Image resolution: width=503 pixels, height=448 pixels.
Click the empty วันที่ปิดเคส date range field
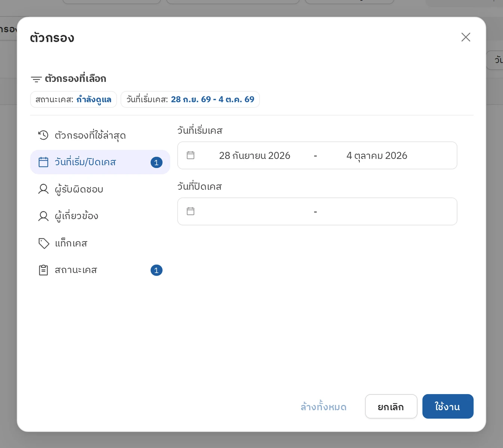tap(317, 211)
